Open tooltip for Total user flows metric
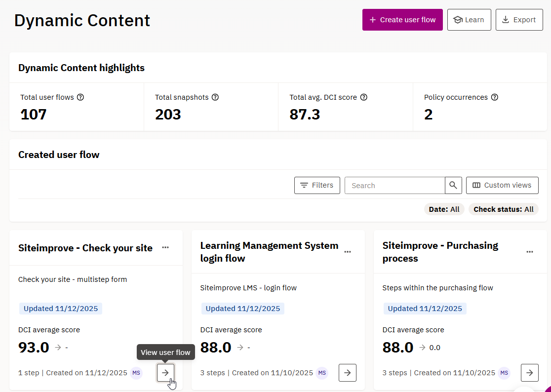The image size is (551, 392). pos(80,97)
